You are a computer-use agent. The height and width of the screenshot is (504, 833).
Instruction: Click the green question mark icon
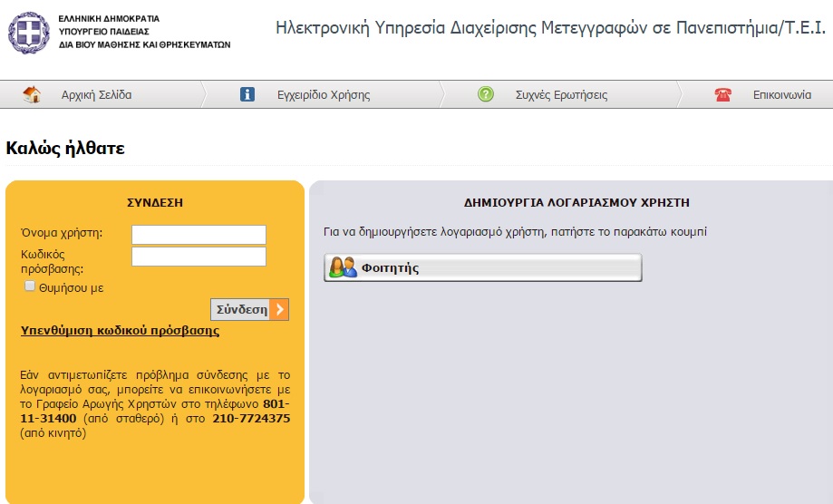[x=486, y=94]
